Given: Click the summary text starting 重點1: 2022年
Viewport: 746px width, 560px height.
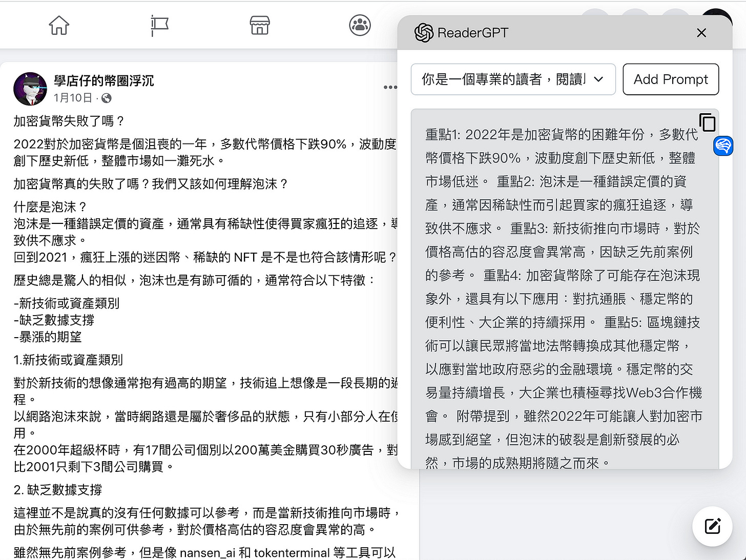Looking at the screenshot, I should coord(564,299).
